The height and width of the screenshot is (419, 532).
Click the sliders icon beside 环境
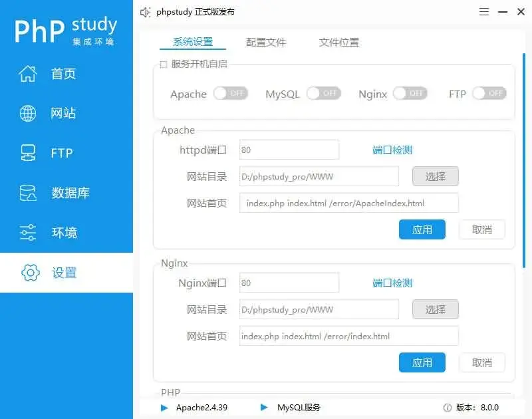[x=28, y=233]
